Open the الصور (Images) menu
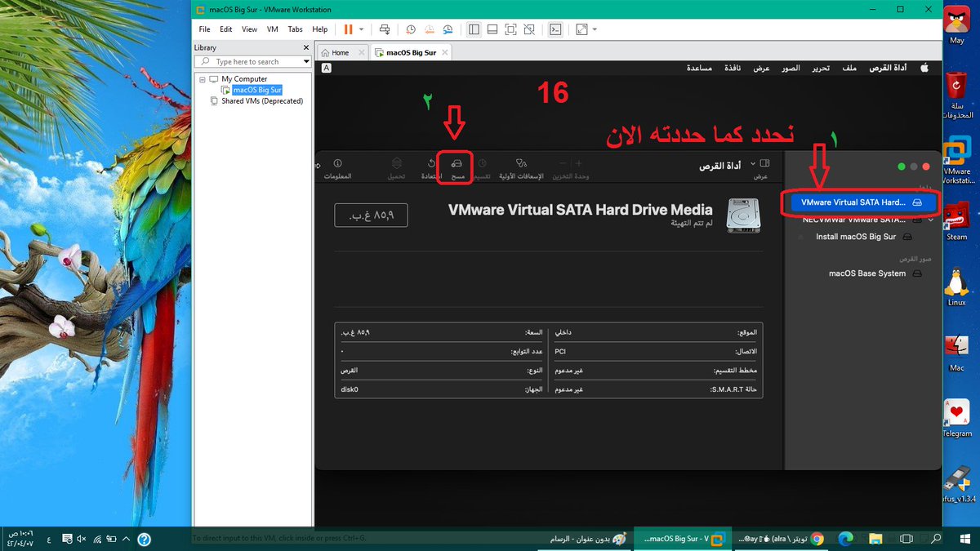Viewport: 980px width, 551px height. pyautogui.click(x=791, y=69)
